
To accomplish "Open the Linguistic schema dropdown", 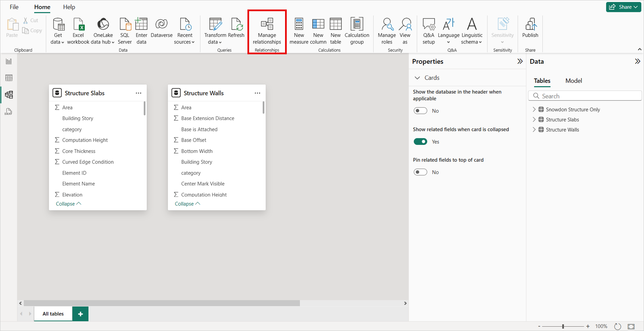I will point(472,31).
